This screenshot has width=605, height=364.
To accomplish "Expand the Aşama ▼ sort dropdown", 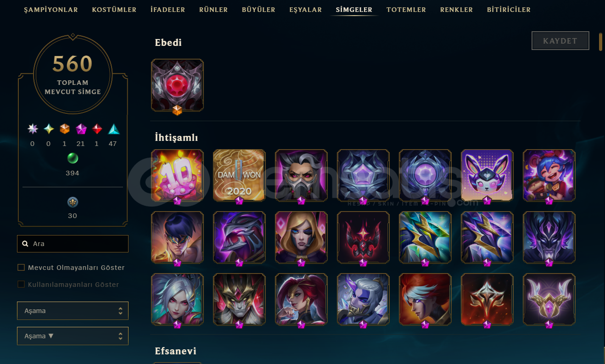I will (x=73, y=336).
